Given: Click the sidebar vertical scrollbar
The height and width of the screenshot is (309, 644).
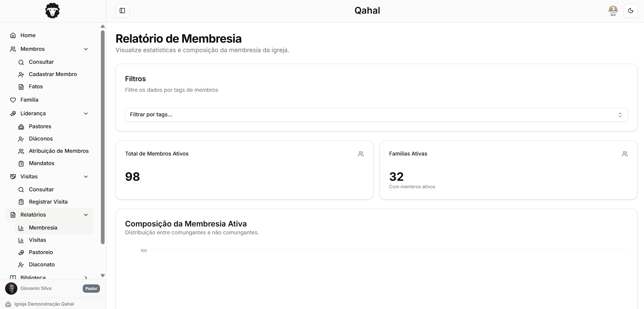Looking at the screenshot, I should pyautogui.click(x=103, y=136).
